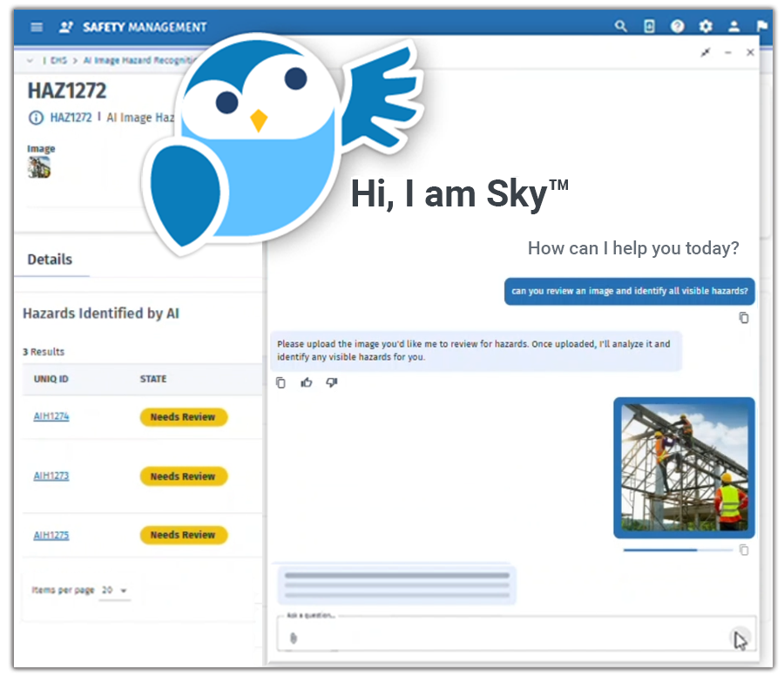Open global search with the magnifier icon
Image resolution: width=784 pixels, height=676 pixels.
tap(621, 26)
